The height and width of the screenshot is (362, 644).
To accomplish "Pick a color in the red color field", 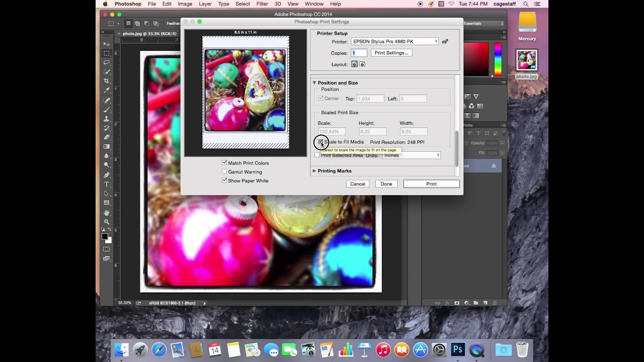I will click(x=476, y=59).
